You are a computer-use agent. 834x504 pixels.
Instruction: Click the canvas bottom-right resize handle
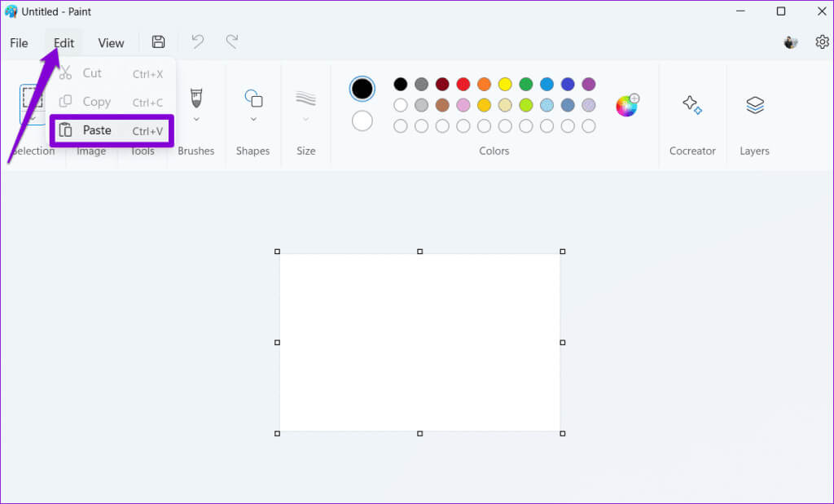pos(563,434)
